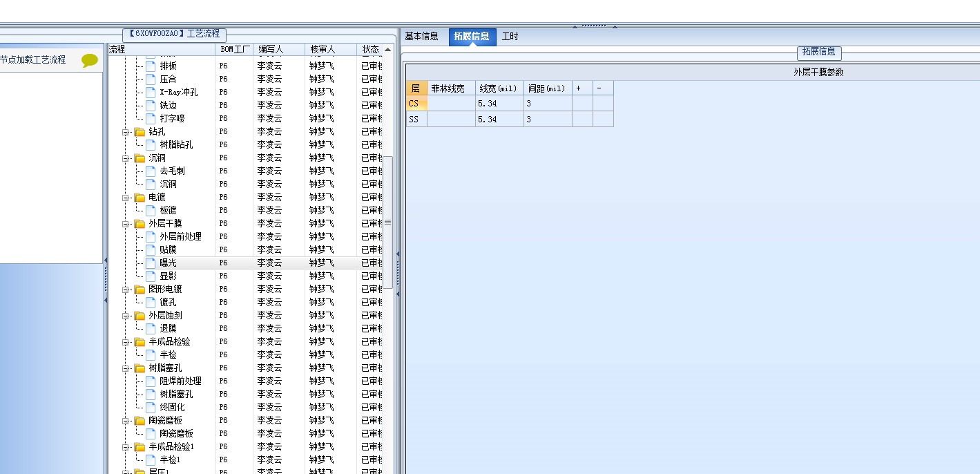
Task: Click the document icon beside 阻焊前处理
Action: 151,381
